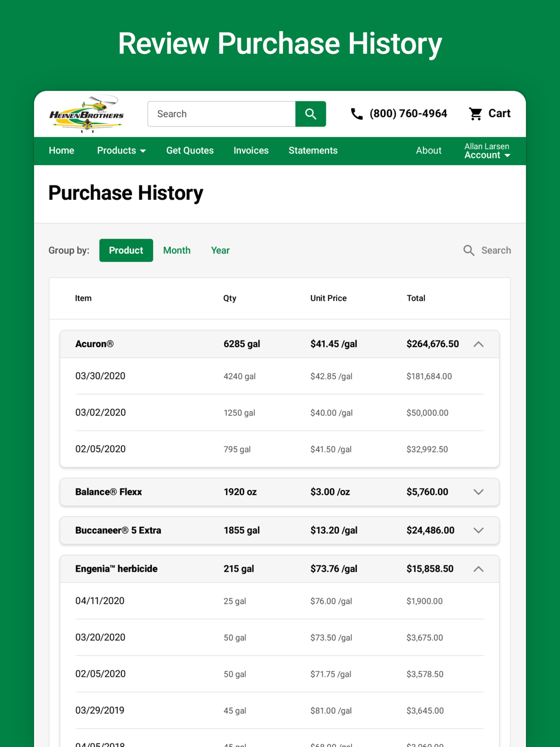Screen dimensions: 560x747
Task: Group purchases by Month
Action: point(177,250)
